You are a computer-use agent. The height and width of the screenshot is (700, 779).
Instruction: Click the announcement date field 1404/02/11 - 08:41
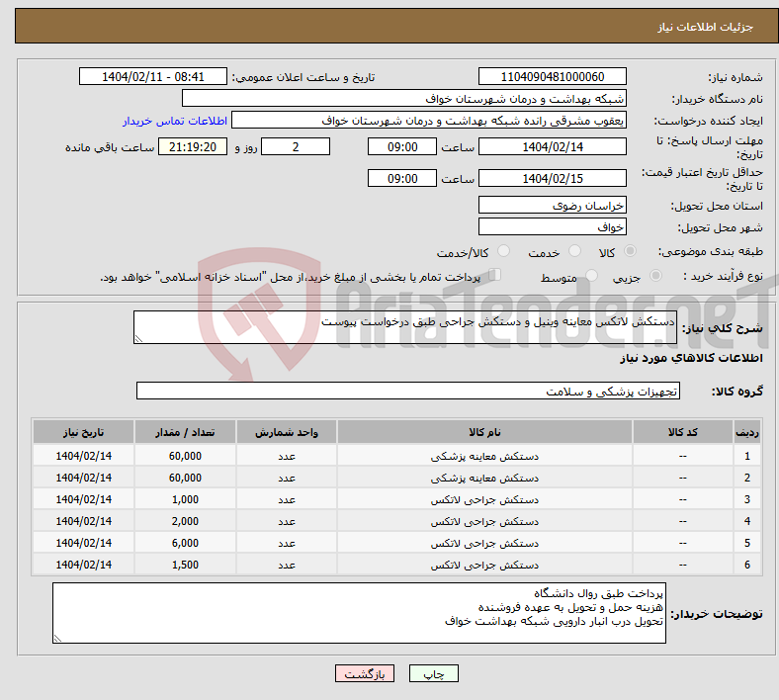[153, 76]
